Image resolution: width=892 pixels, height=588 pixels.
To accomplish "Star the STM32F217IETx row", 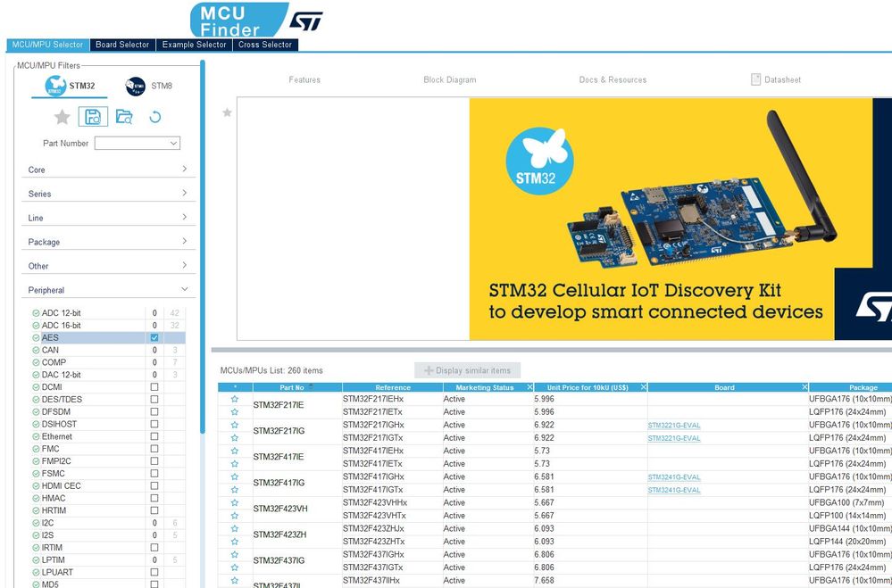I will coord(234,411).
